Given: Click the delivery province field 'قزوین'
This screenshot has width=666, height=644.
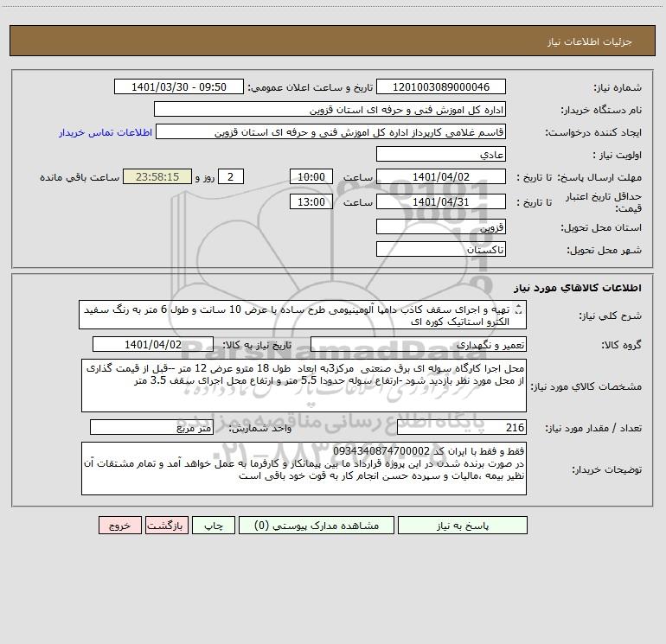Looking at the screenshot, I should tap(441, 226).
